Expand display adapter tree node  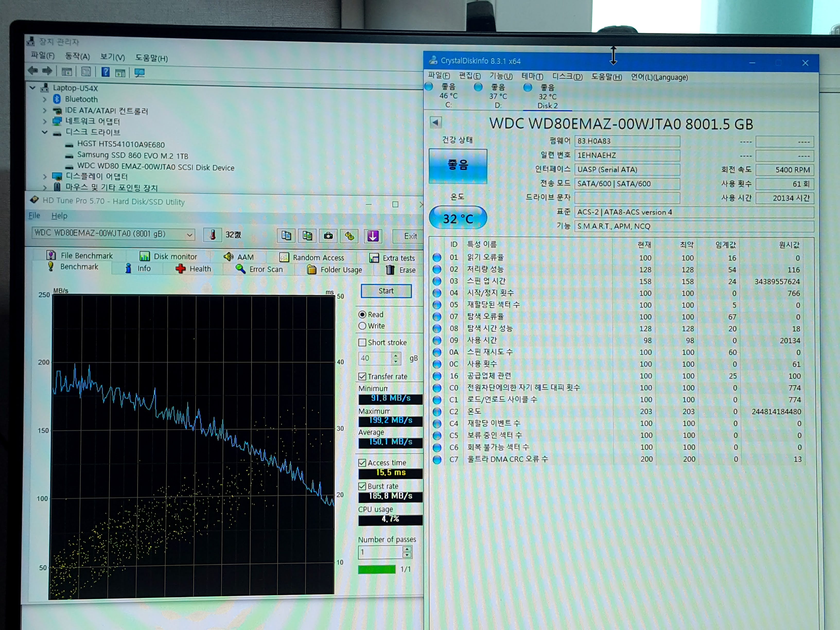(45, 177)
